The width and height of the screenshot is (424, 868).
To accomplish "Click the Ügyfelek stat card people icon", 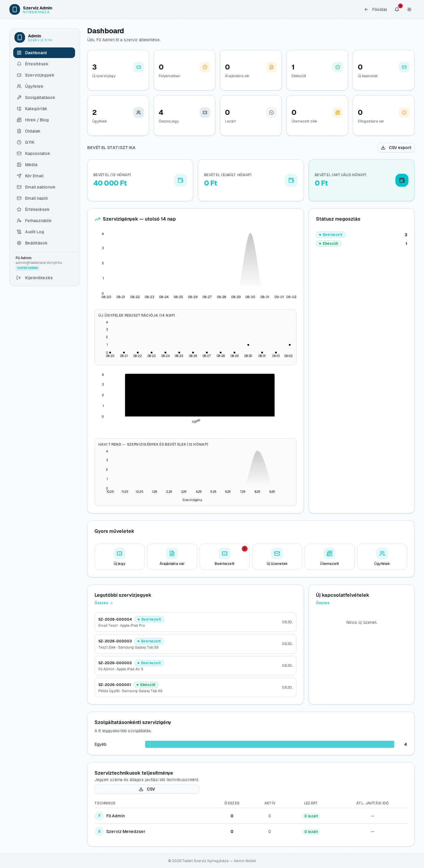I will pyautogui.click(x=138, y=113).
